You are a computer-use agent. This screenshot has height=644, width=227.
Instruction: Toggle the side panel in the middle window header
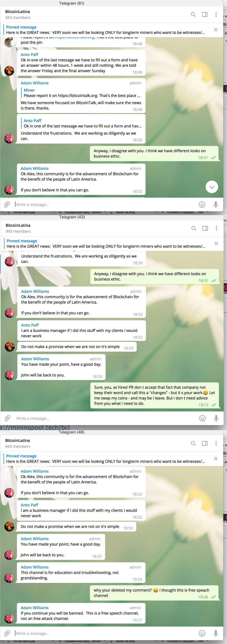[x=205, y=228]
